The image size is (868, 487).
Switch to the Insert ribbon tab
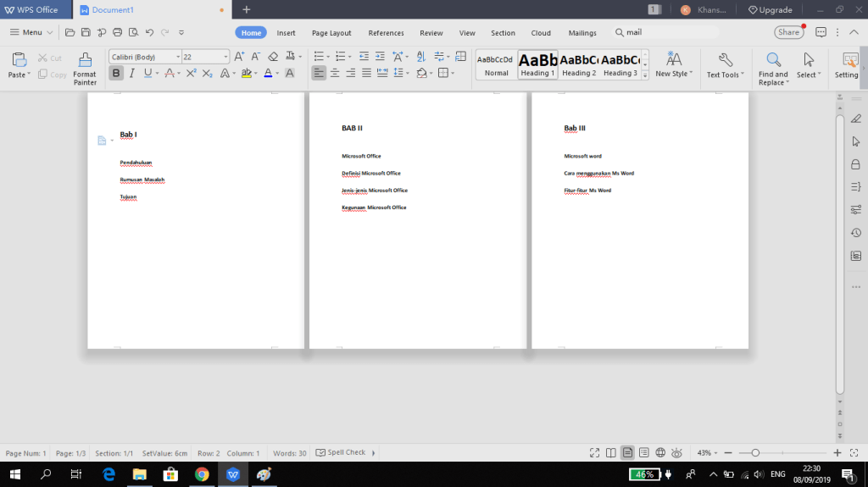tap(287, 33)
